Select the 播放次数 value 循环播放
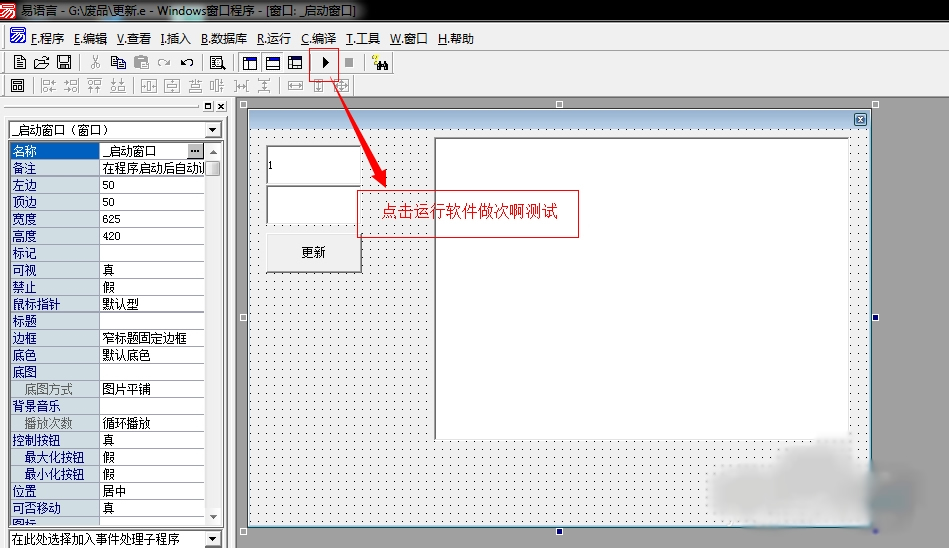 pos(152,423)
